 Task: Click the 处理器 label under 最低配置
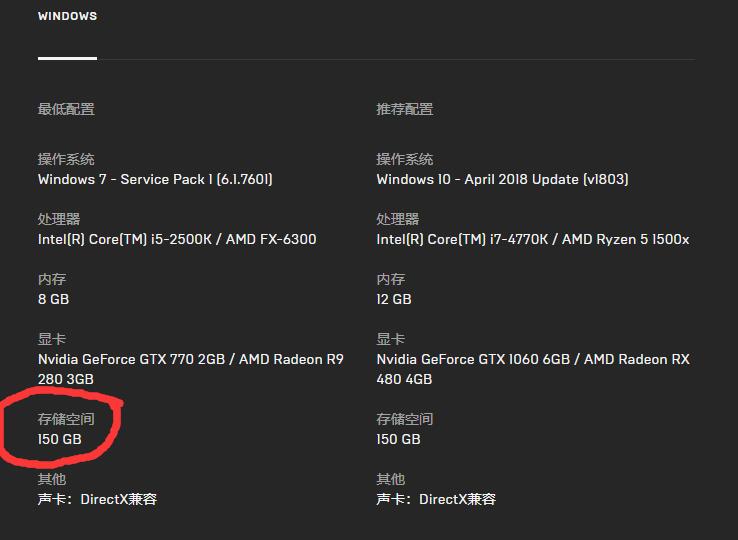pyautogui.click(x=59, y=219)
